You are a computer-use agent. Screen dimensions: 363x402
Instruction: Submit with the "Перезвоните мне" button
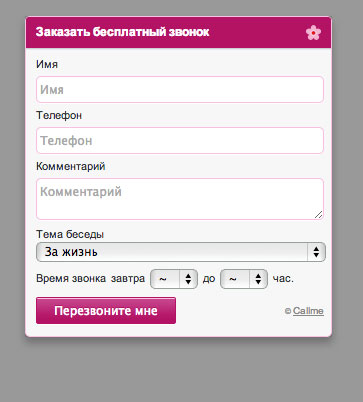pyautogui.click(x=106, y=311)
